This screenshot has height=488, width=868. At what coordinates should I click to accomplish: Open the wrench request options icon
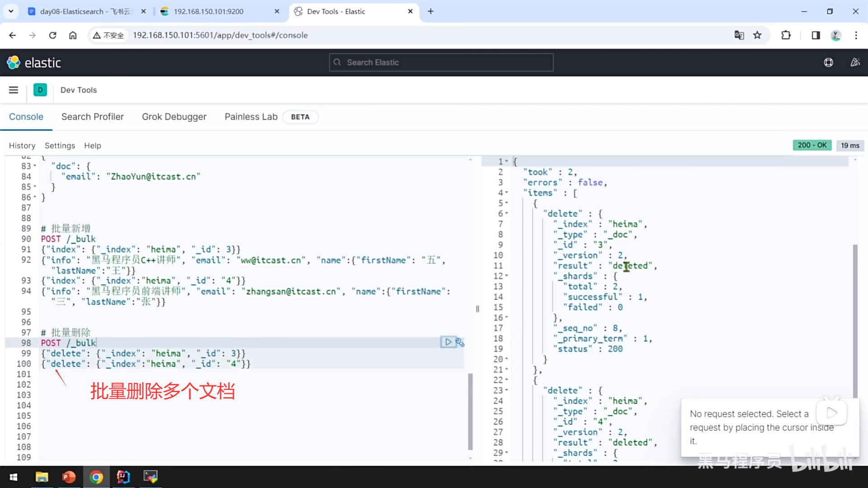[x=460, y=342]
